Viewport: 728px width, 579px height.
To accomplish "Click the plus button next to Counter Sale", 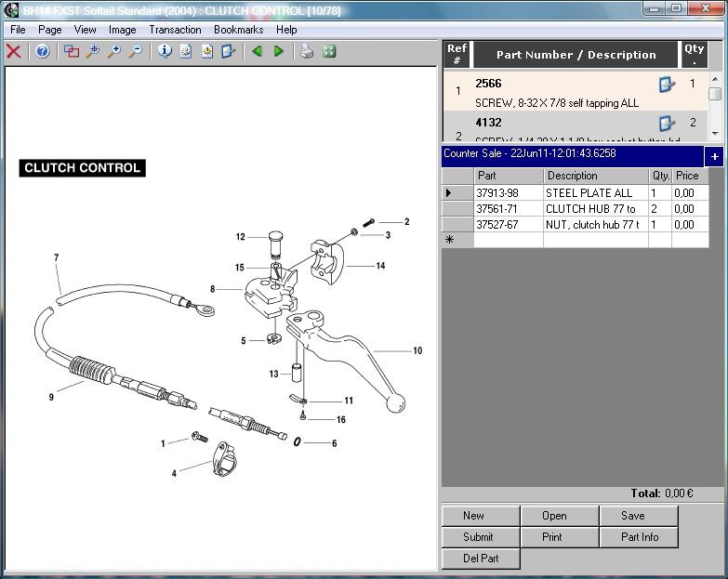I will [715, 157].
